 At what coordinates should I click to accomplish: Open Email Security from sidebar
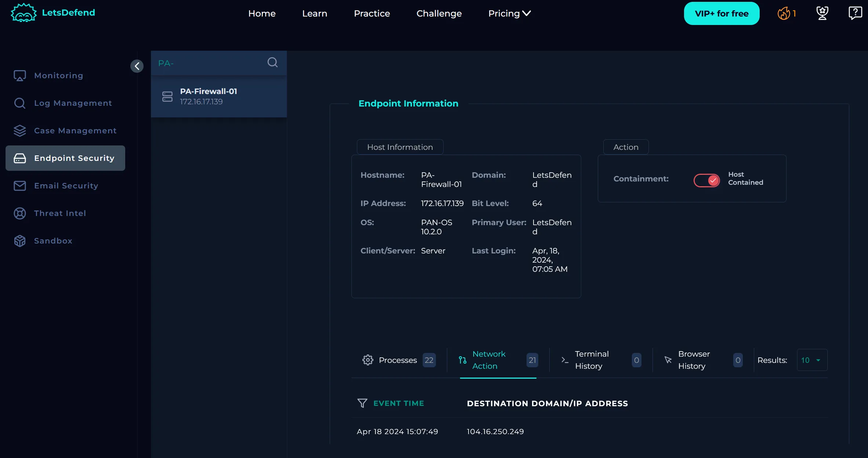(66, 186)
